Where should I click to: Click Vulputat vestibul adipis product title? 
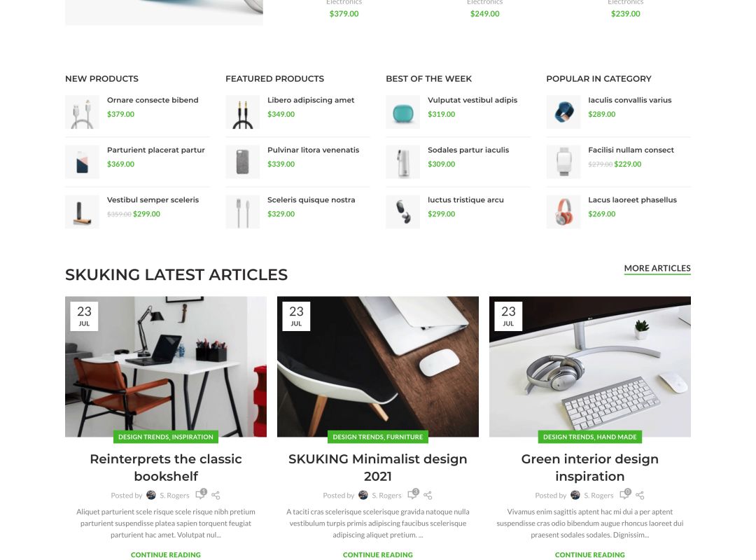(x=472, y=100)
